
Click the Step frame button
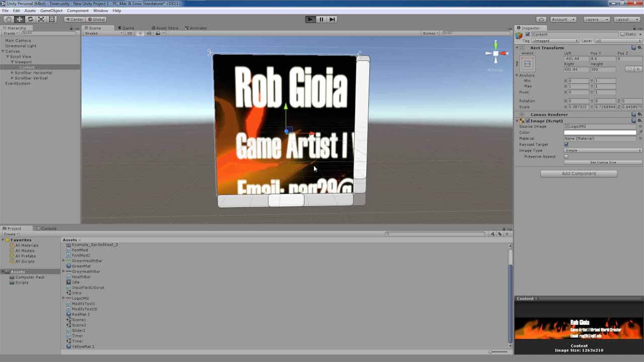332,19
